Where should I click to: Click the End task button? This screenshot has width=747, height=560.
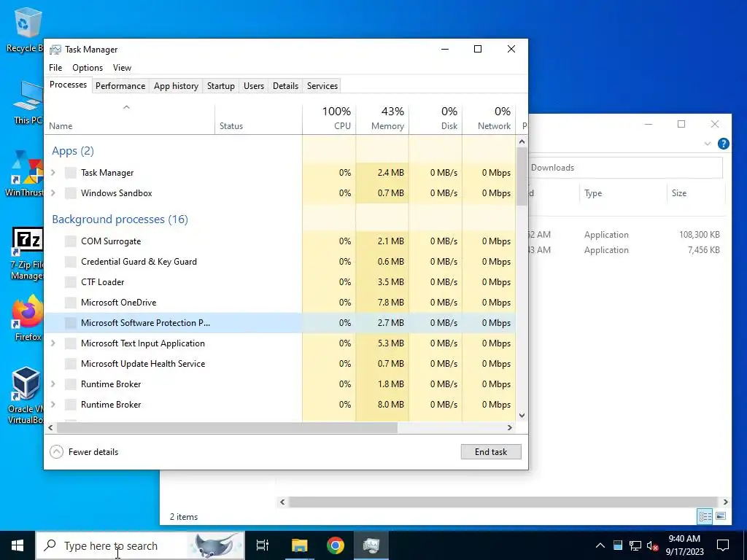click(491, 452)
